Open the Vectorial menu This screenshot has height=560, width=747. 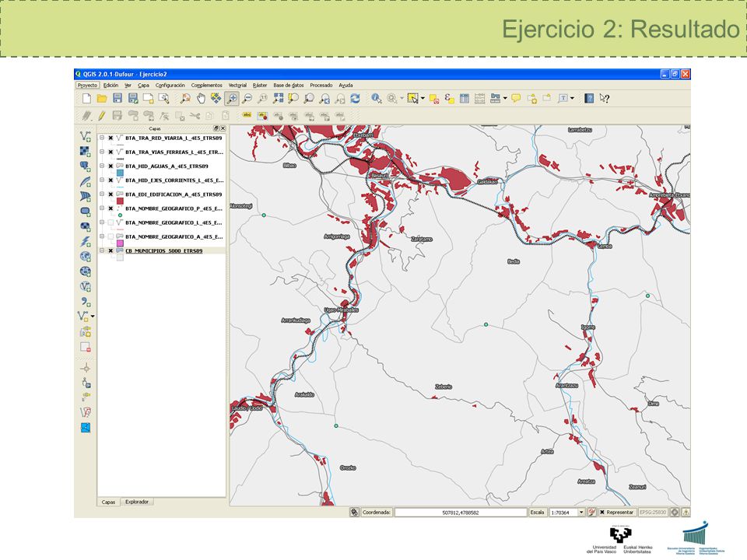point(238,86)
